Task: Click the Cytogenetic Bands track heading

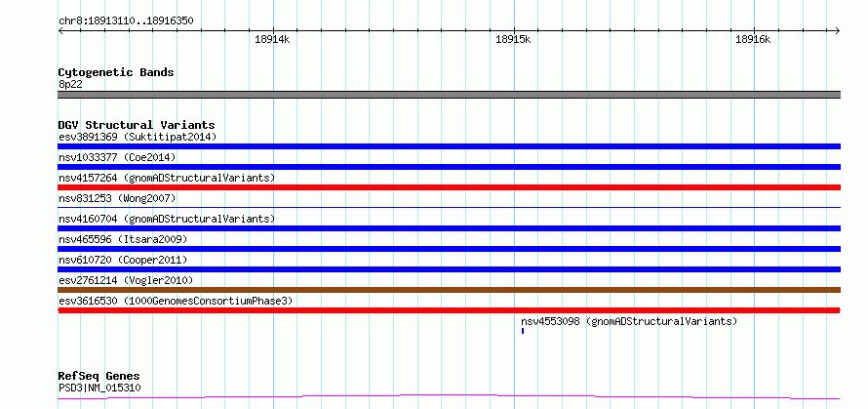Action: pyautogui.click(x=116, y=72)
